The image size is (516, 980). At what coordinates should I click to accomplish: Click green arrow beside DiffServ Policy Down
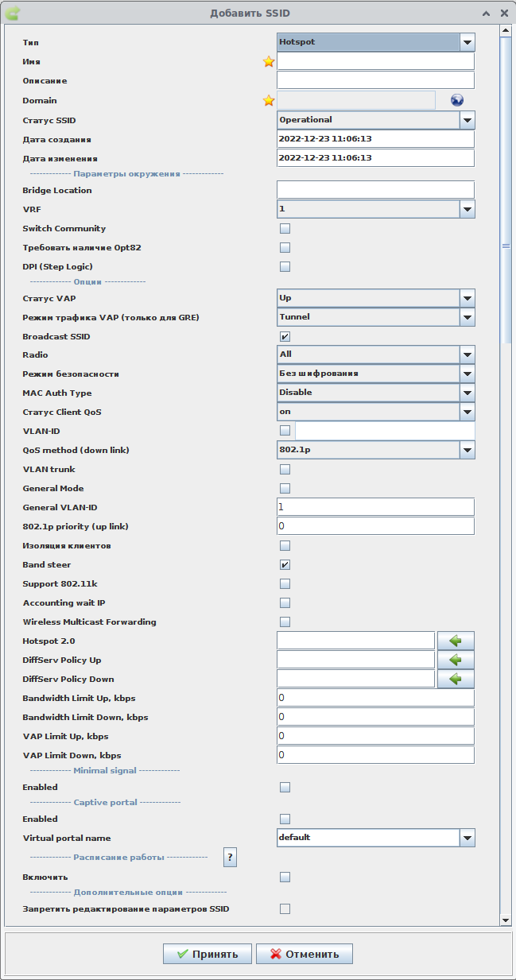coord(456,679)
